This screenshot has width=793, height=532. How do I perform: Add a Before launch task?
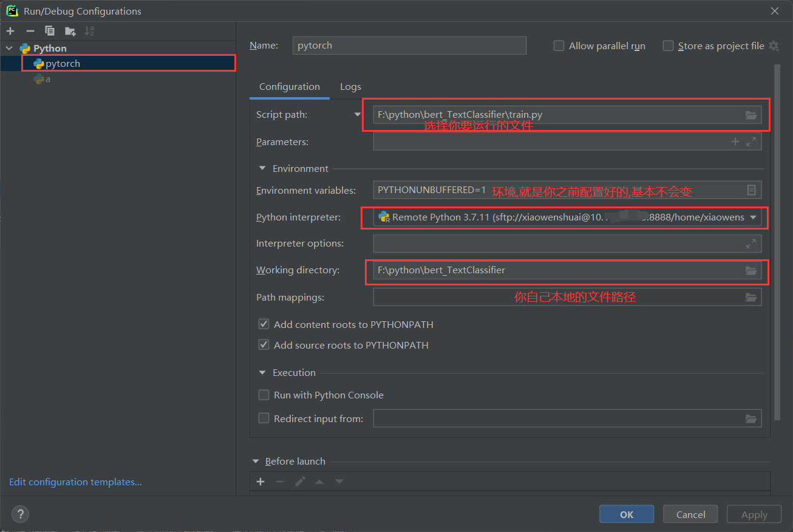260,482
